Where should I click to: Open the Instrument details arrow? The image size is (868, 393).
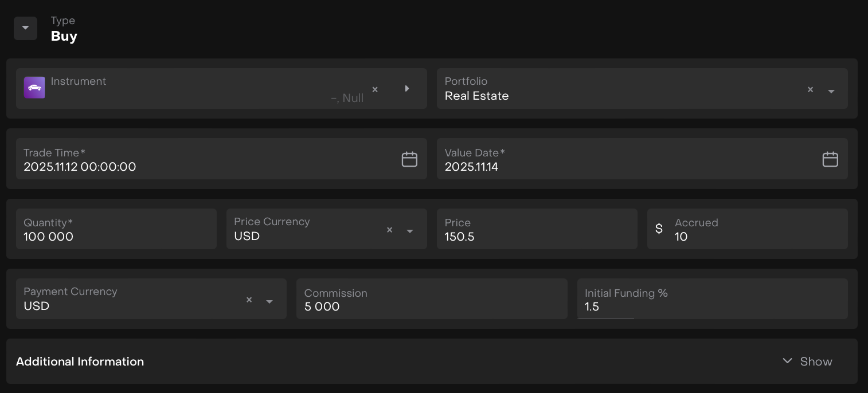[407, 88]
